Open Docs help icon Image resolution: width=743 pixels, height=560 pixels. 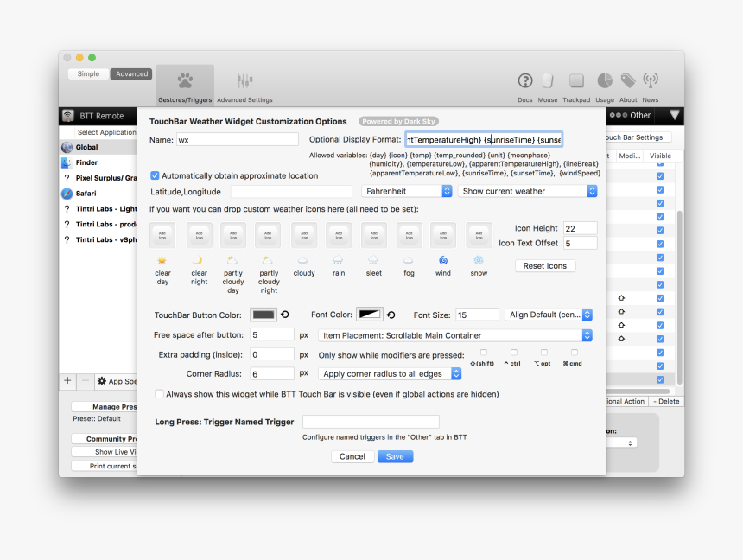tap(524, 80)
